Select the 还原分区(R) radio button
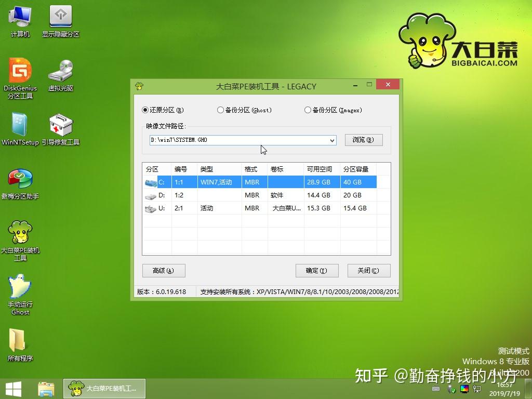The width and height of the screenshot is (532, 399). [x=163, y=110]
